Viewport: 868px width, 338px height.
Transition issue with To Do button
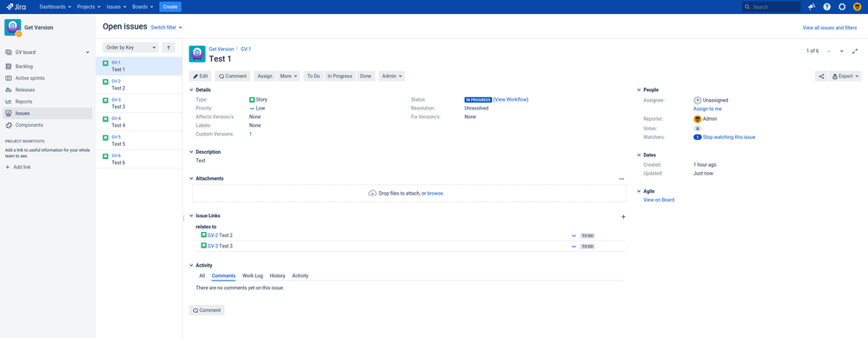coord(314,76)
